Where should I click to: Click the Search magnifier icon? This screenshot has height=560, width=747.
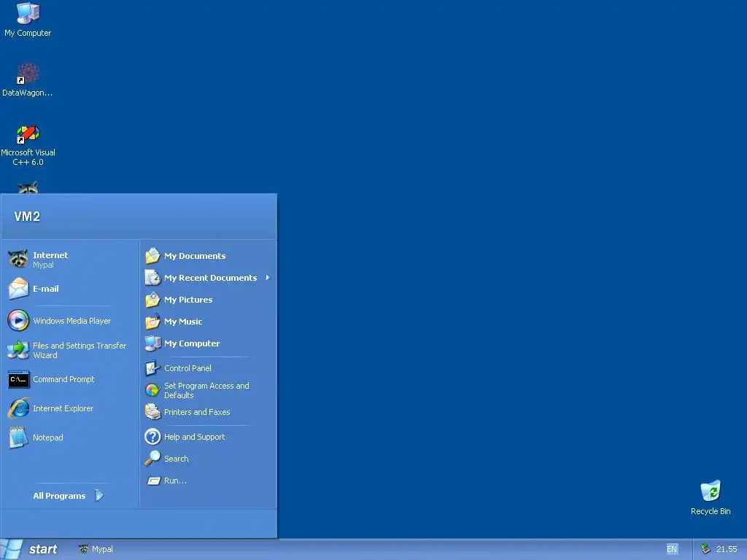(x=152, y=459)
